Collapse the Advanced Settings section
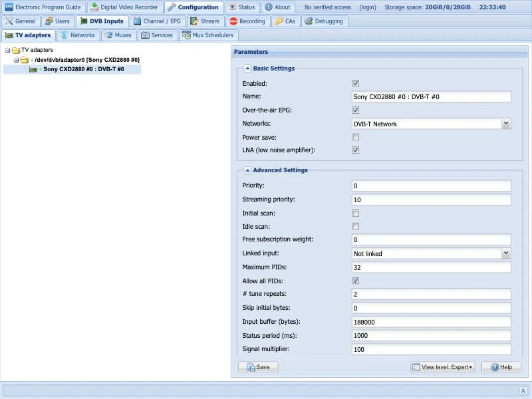 pyautogui.click(x=247, y=170)
